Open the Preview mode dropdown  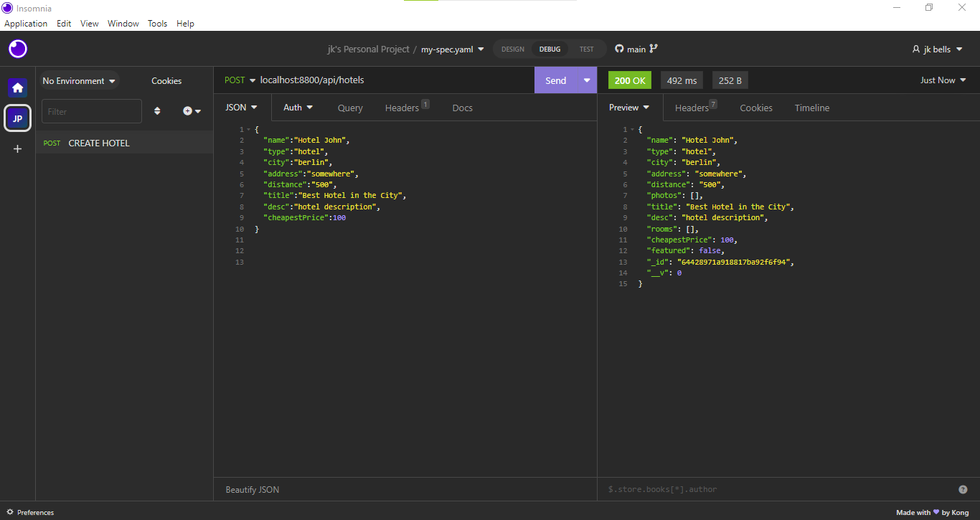(629, 108)
